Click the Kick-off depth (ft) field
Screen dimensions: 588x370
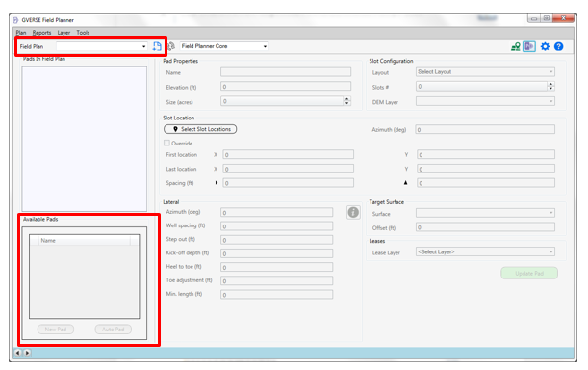277,253
